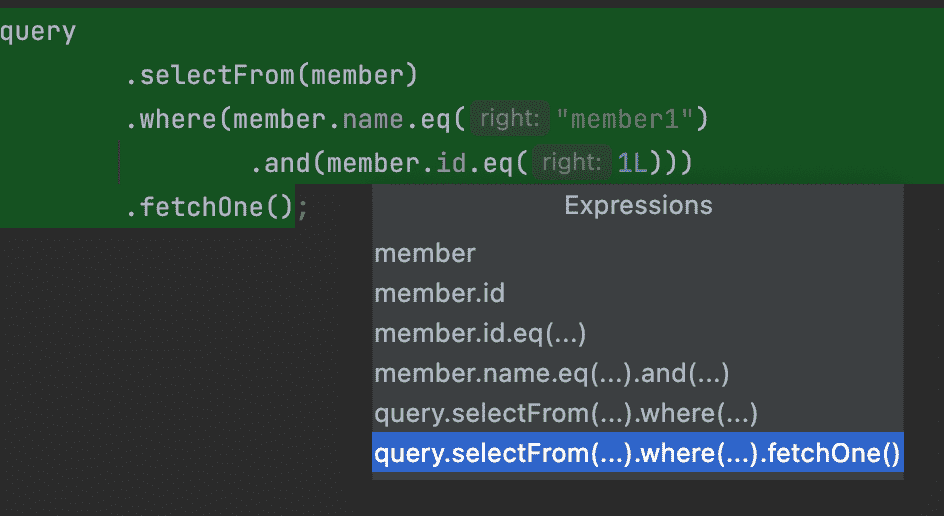
Task: Click the "right:" hint before "member1"
Action: pos(510,120)
